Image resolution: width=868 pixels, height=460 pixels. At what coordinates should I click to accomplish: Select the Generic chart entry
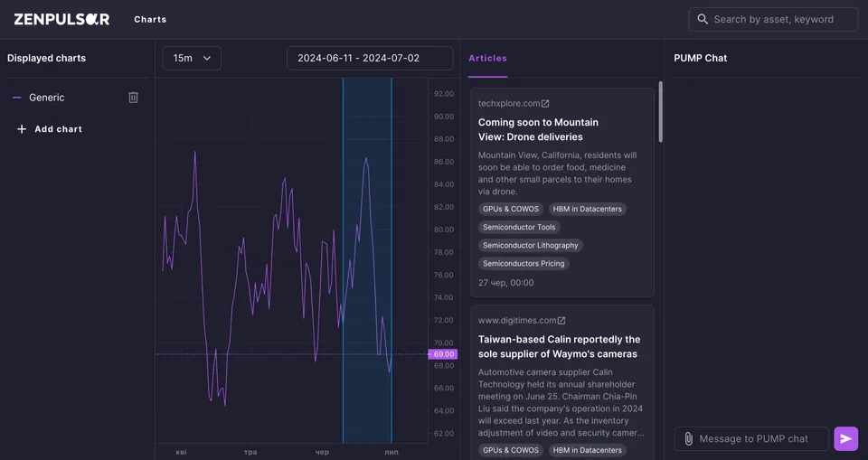pyautogui.click(x=46, y=98)
